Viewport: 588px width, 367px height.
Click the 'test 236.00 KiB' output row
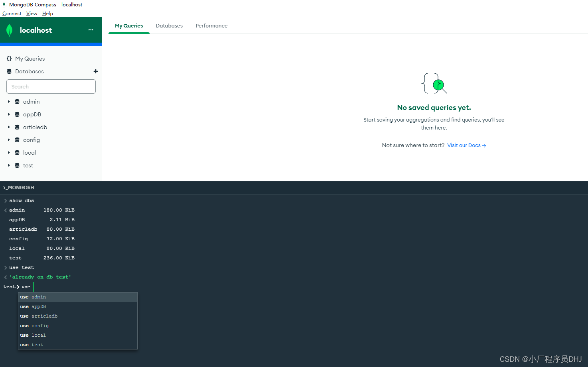42,258
